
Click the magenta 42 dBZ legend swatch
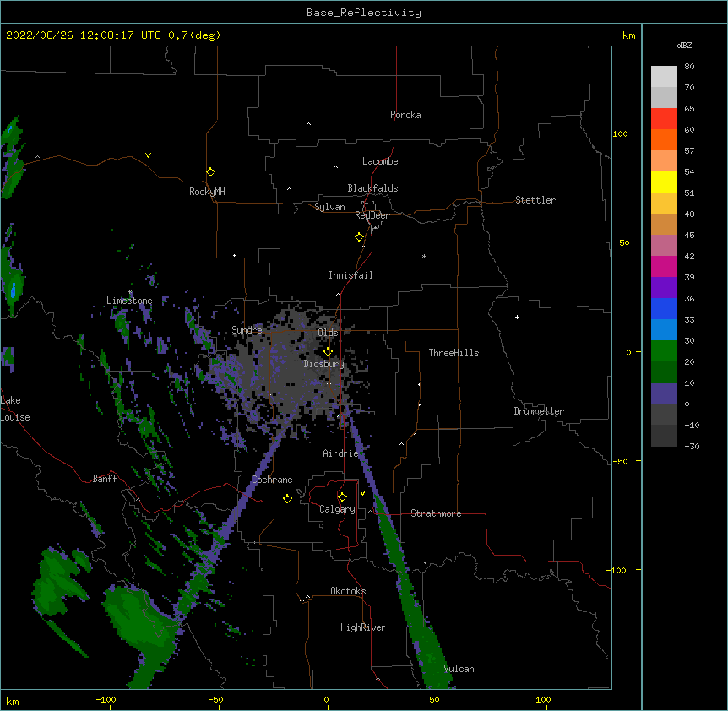tap(664, 266)
